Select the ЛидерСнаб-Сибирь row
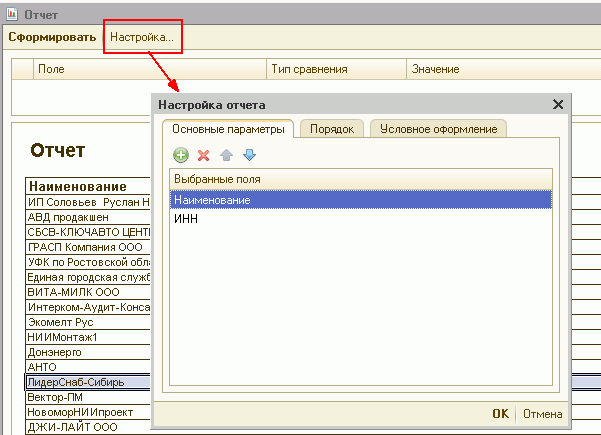The height and width of the screenshot is (435, 601). click(x=88, y=382)
